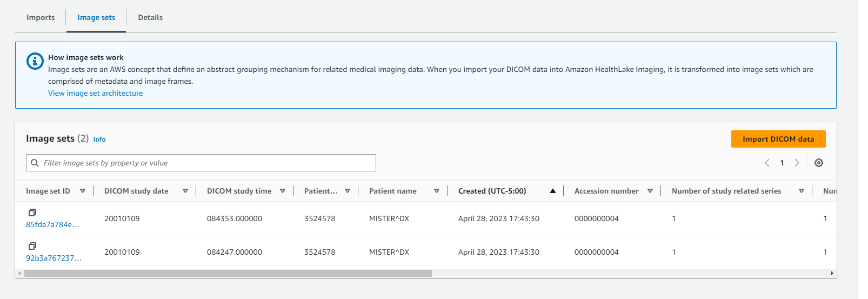Focus the filter image sets field
The image size is (868, 299).
[205, 163]
